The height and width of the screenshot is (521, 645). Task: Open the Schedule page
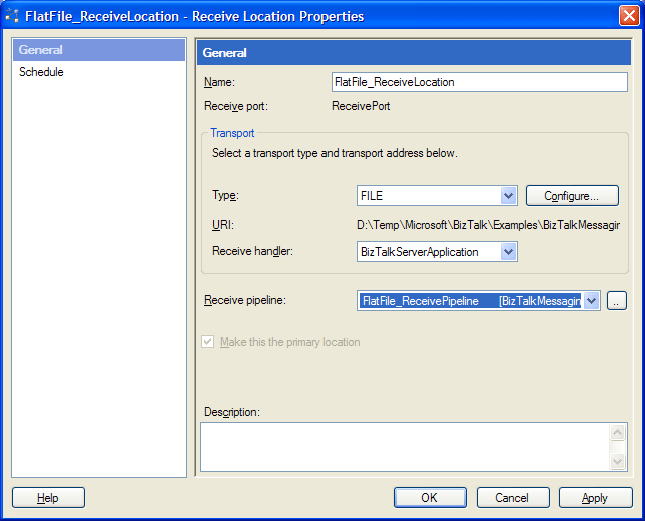pos(41,72)
